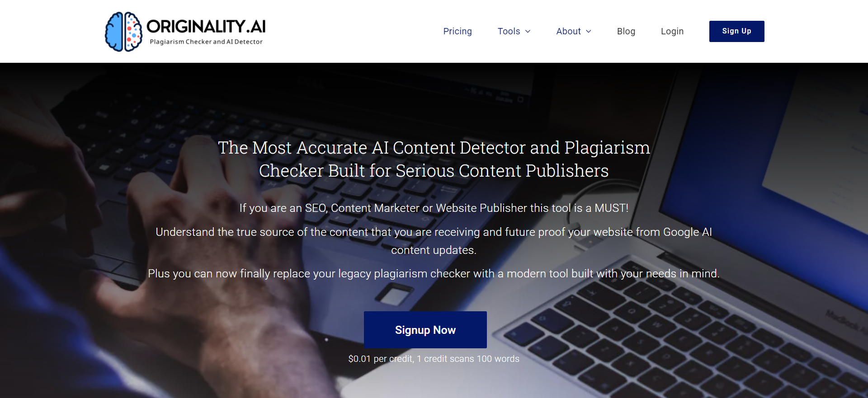Expand the chevron next to Tools

pyautogui.click(x=528, y=31)
